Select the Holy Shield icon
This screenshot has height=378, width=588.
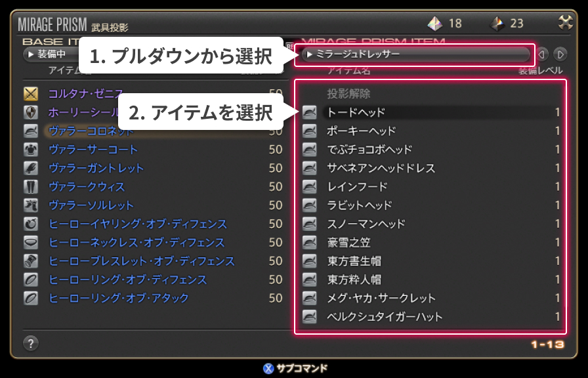31,112
